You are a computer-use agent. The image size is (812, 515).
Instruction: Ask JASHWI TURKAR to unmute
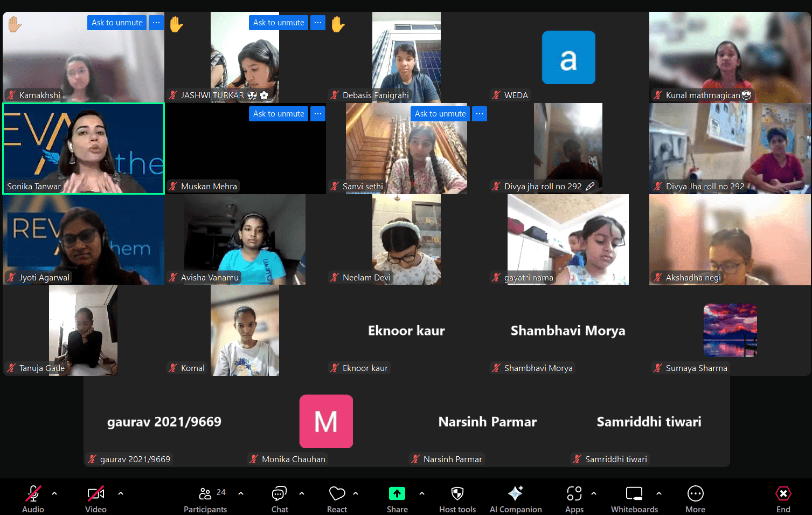pyautogui.click(x=279, y=23)
